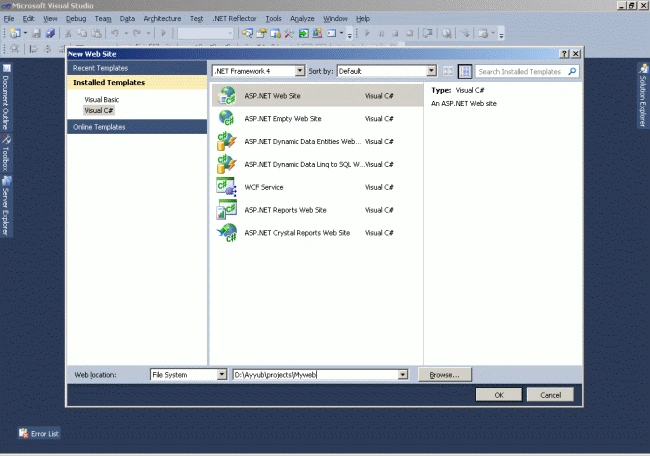Select the Crystal Reports Web Site icon

point(227,233)
